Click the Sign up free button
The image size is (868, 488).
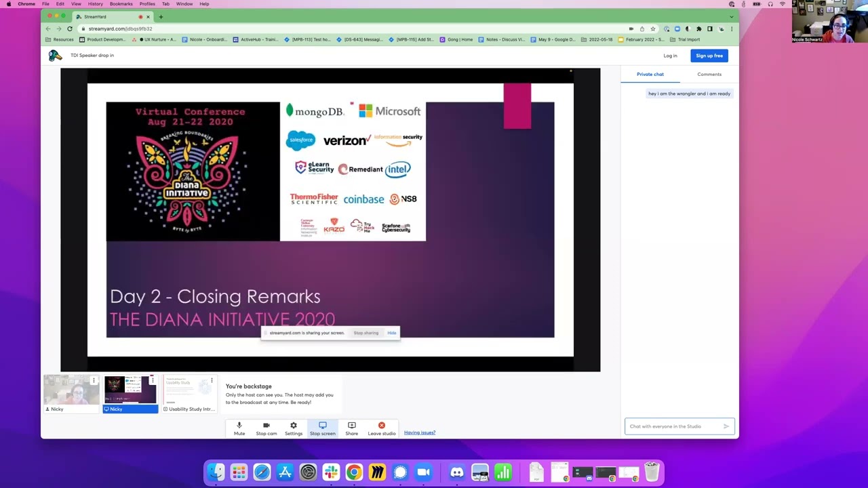(709, 56)
